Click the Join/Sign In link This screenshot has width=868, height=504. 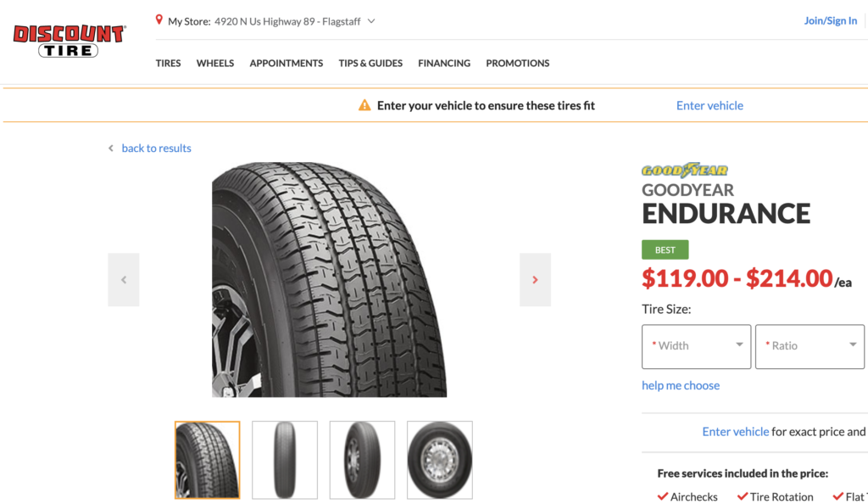(831, 20)
